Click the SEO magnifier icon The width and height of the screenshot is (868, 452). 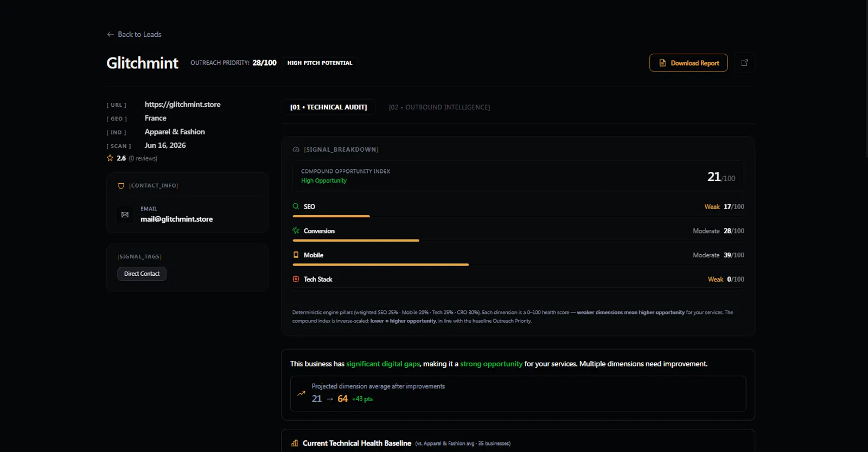296,206
